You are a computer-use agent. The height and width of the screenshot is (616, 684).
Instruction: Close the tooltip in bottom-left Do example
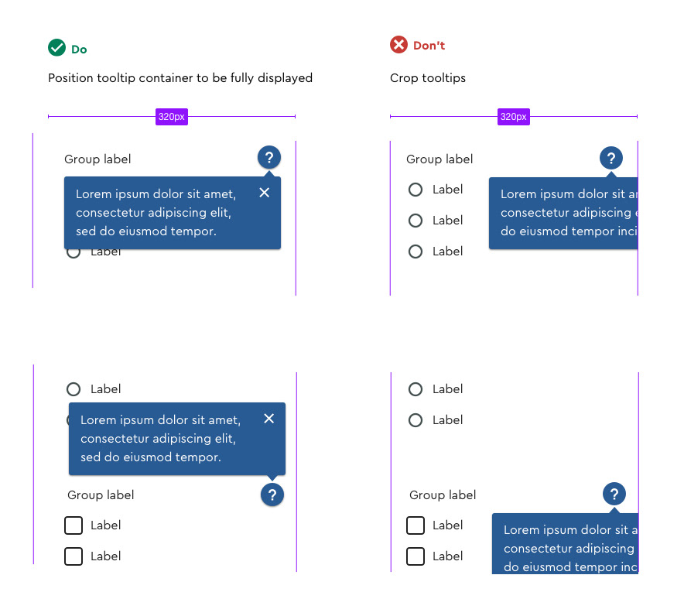[x=269, y=419]
